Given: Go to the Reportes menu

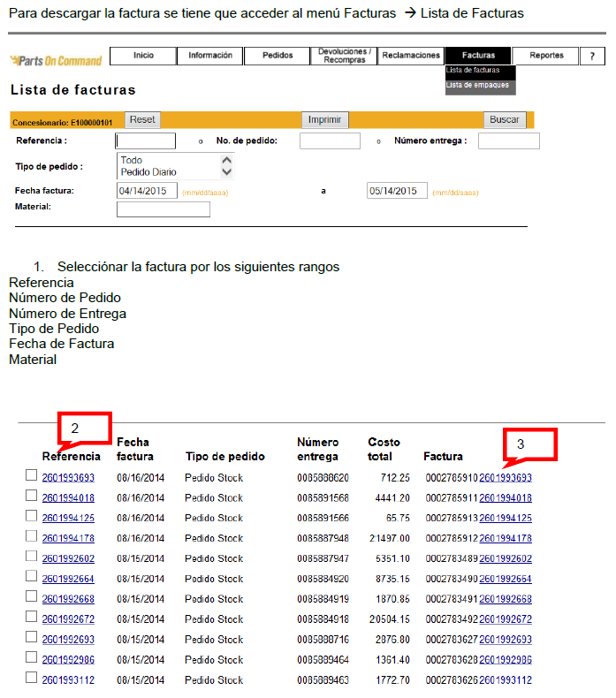Looking at the screenshot, I should point(546,56).
